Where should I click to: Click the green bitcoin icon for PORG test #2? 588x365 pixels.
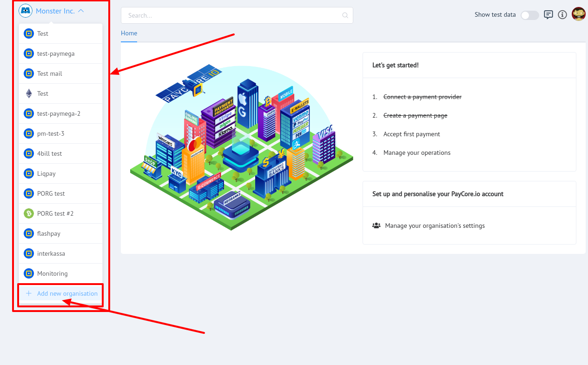29,213
